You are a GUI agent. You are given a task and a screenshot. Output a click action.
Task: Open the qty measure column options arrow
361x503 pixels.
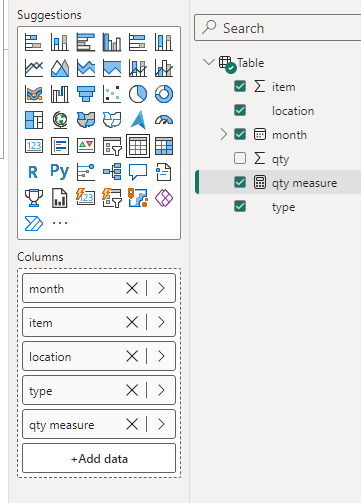pos(161,424)
